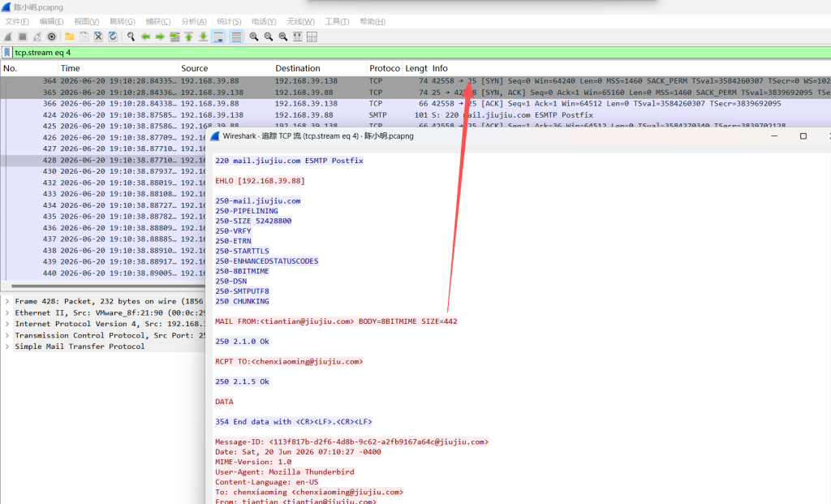Screen dimensions: 831x504
Task: Select packet number 364 row
Action: 415,81
